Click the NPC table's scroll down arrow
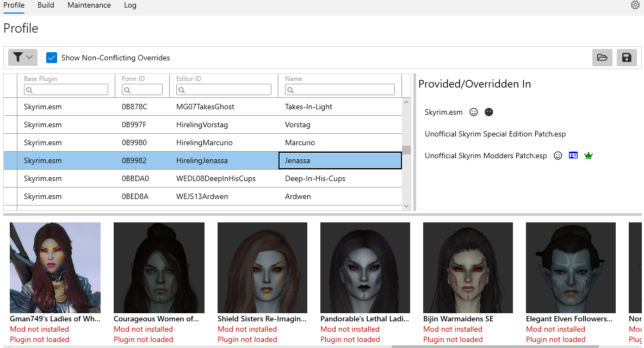The height and width of the screenshot is (348, 644). (406, 206)
